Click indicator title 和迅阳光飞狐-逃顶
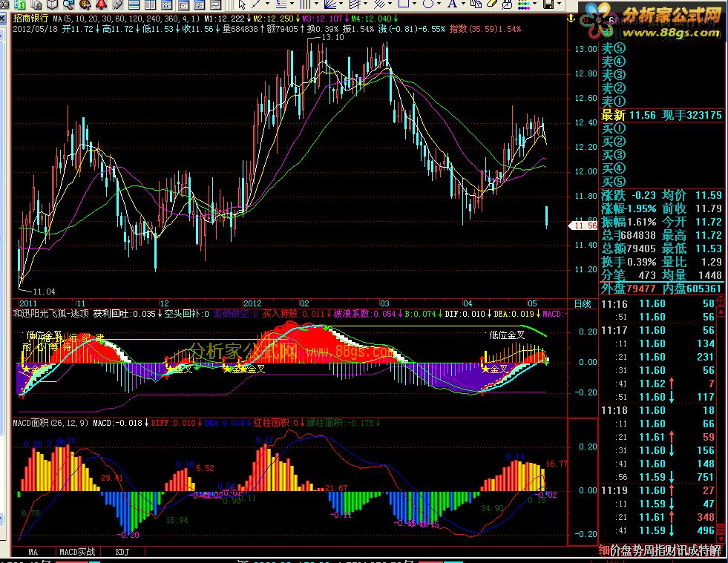 (x=51, y=314)
